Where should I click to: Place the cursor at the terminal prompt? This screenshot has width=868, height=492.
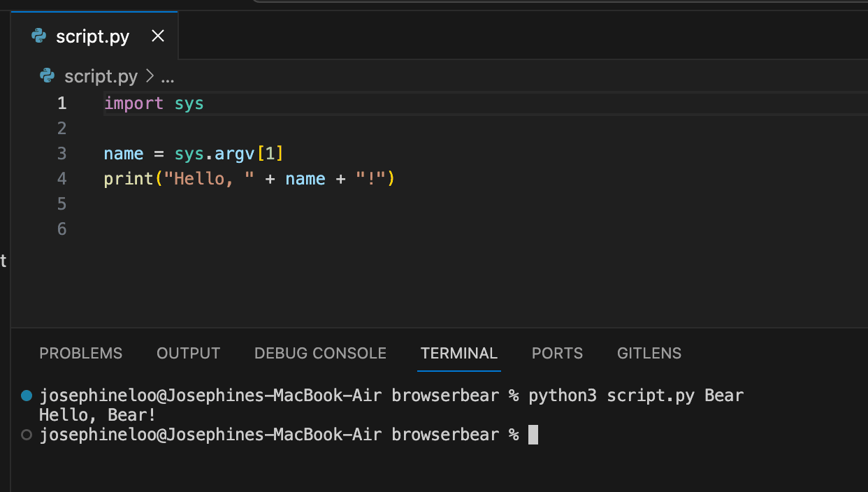click(x=535, y=434)
